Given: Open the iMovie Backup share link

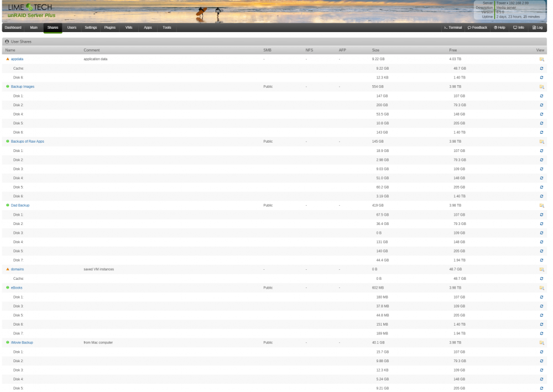Looking at the screenshot, I should (x=22, y=343).
